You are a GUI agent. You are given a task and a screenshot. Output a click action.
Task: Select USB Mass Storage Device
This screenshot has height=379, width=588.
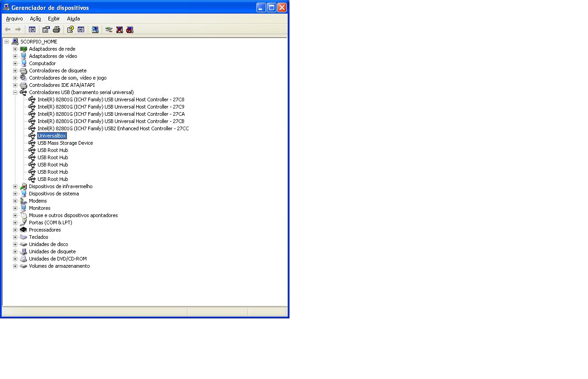click(65, 143)
